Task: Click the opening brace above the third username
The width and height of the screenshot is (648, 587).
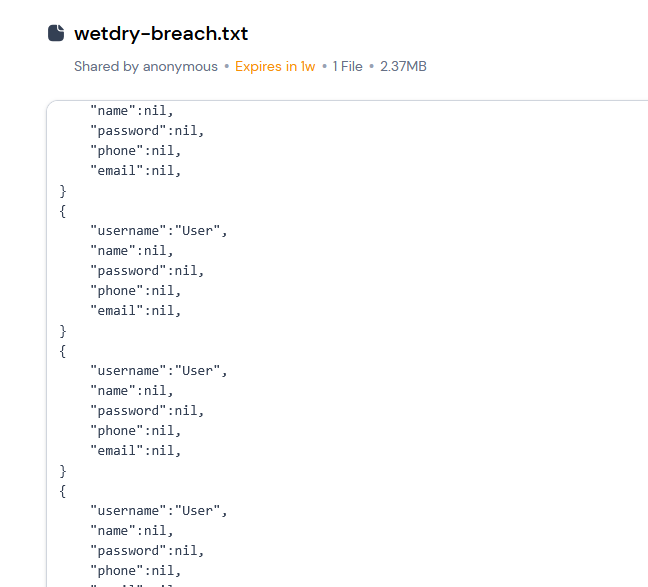Action: (64, 491)
